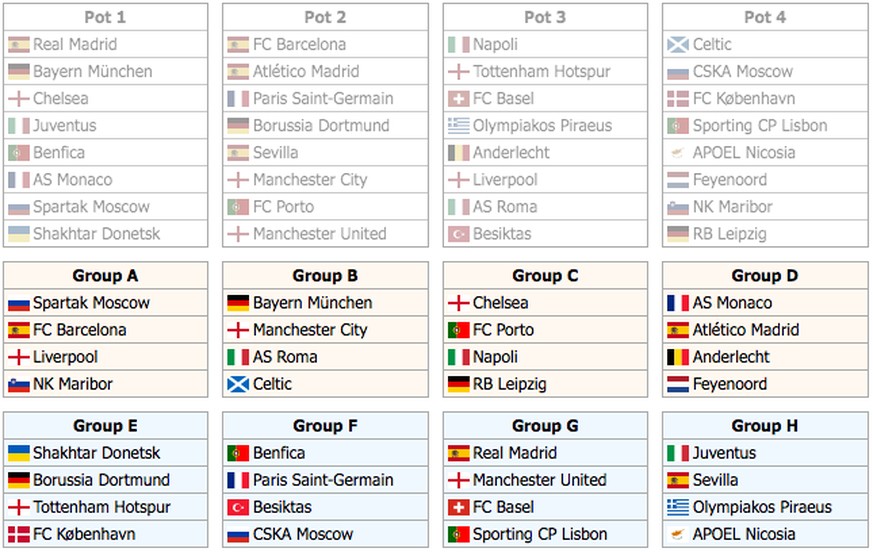Screen dimensions: 873x552
Task: Open the Real Madrid link in Group G
Action: click(516, 453)
